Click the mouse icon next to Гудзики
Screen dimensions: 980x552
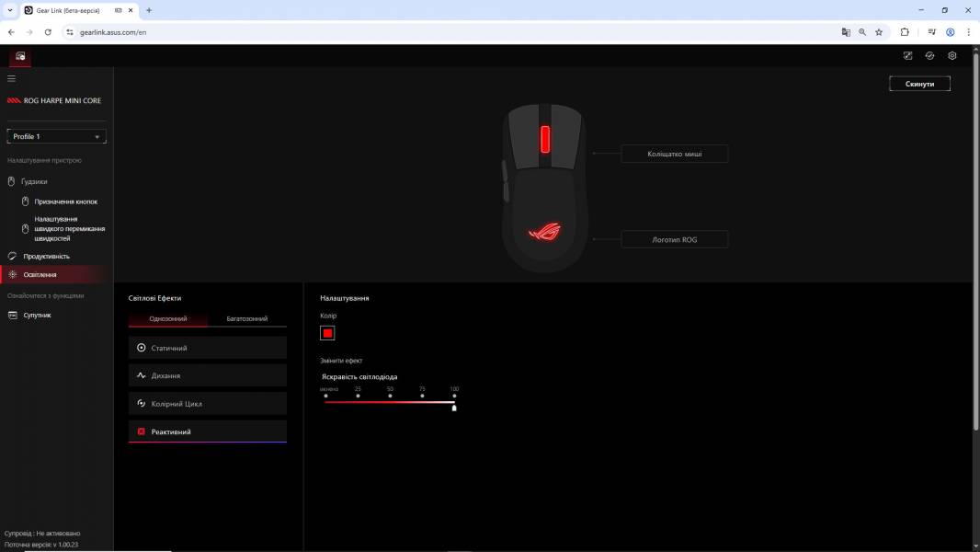pos(11,181)
